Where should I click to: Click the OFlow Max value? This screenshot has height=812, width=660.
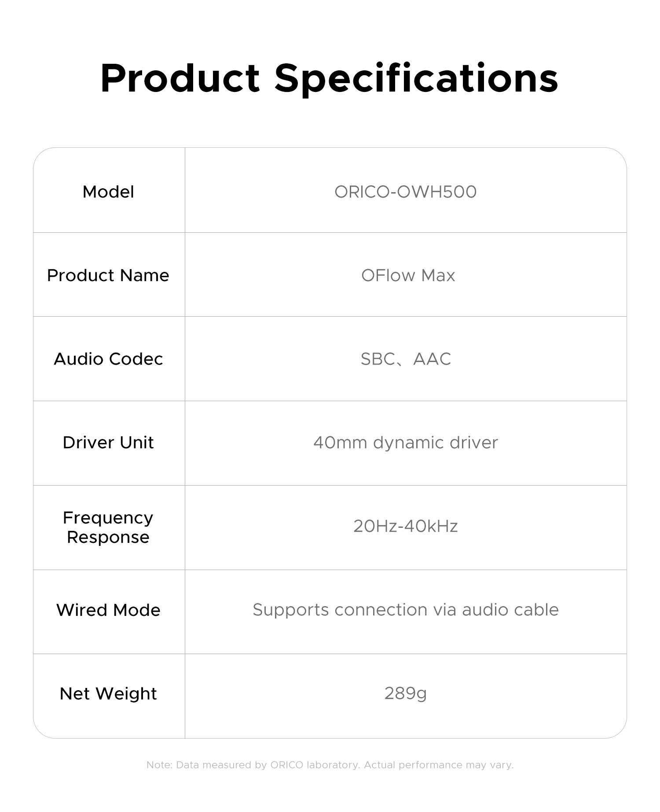click(x=408, y=275)
